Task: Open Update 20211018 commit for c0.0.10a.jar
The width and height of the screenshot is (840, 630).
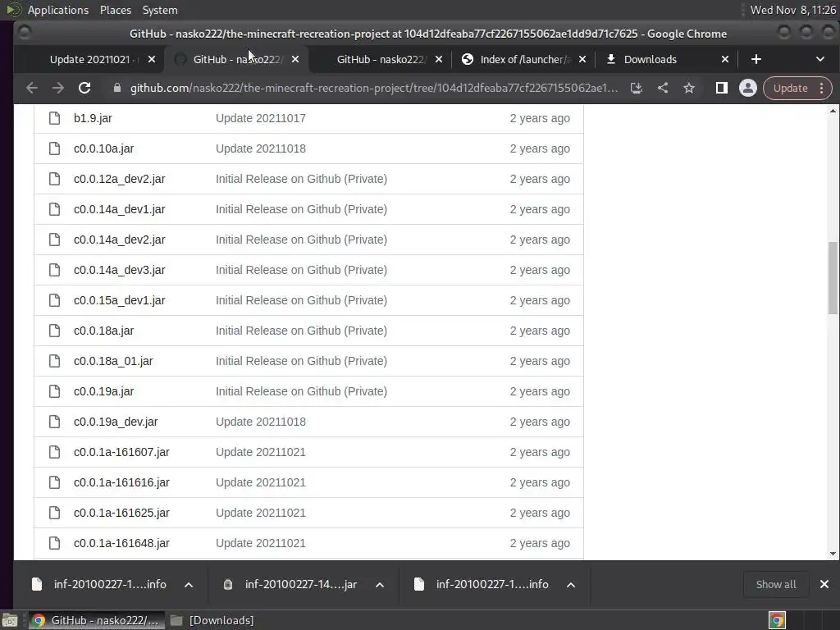Action: (260, 148)
